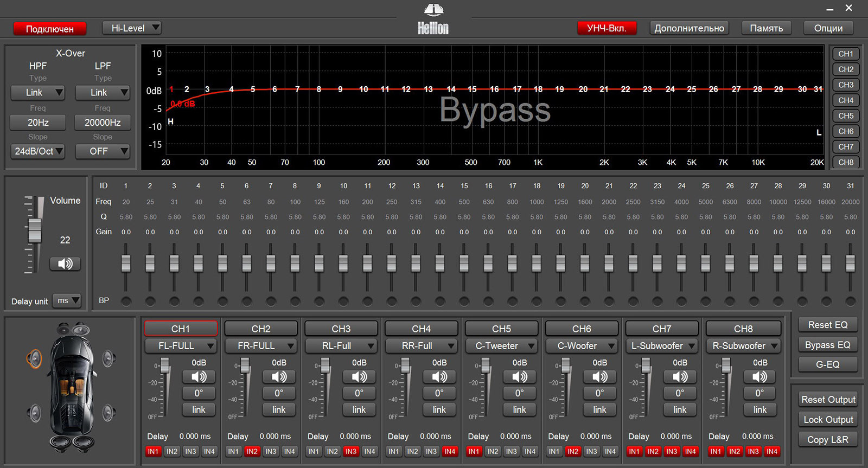This screenshot has width=868, height=468.
Task: Disable IN4 input on CH4
Action: click(450, 451)
